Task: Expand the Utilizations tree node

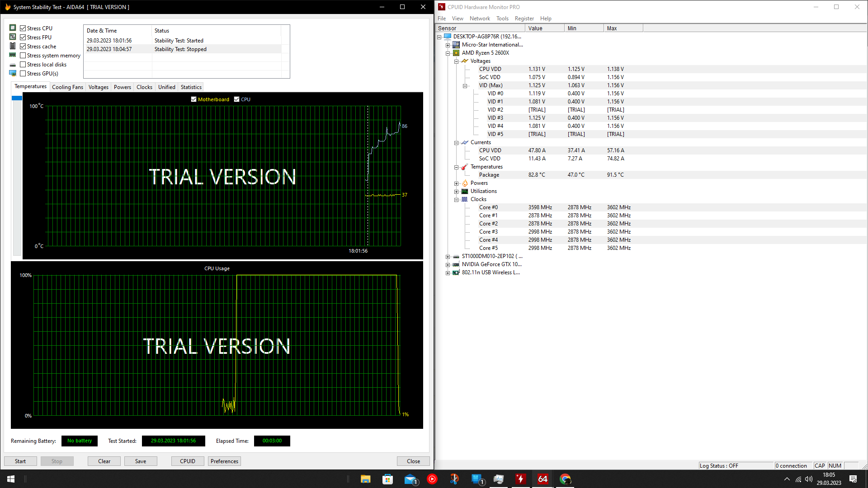Action: tap(456, 192)
